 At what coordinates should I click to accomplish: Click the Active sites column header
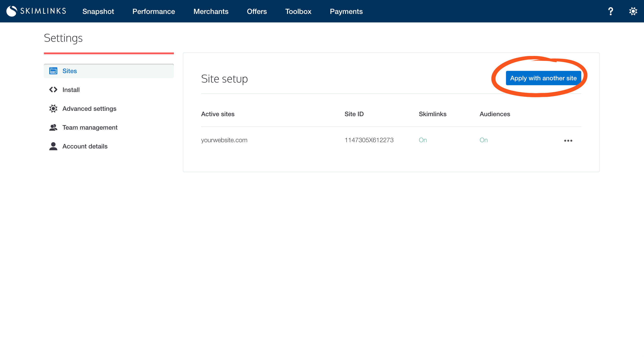point(218,114)
